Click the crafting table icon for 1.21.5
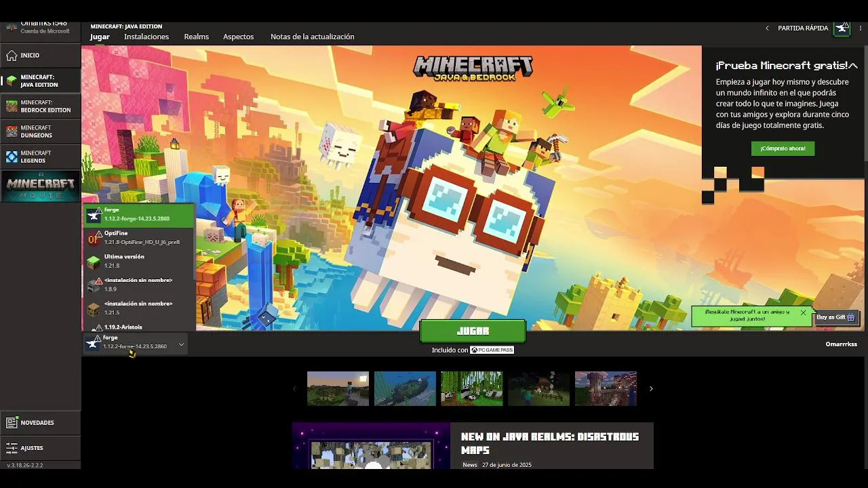 click(x=94, y=309)
